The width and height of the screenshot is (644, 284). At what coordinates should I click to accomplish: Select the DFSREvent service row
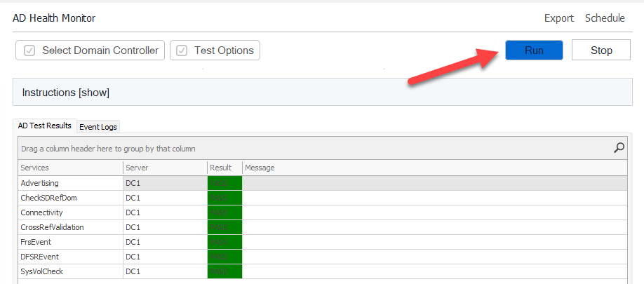coord(70,257)
